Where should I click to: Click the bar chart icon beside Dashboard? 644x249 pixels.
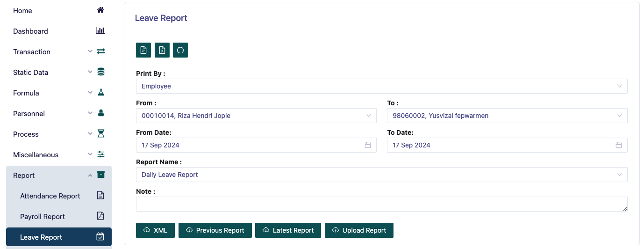point(100,31)
